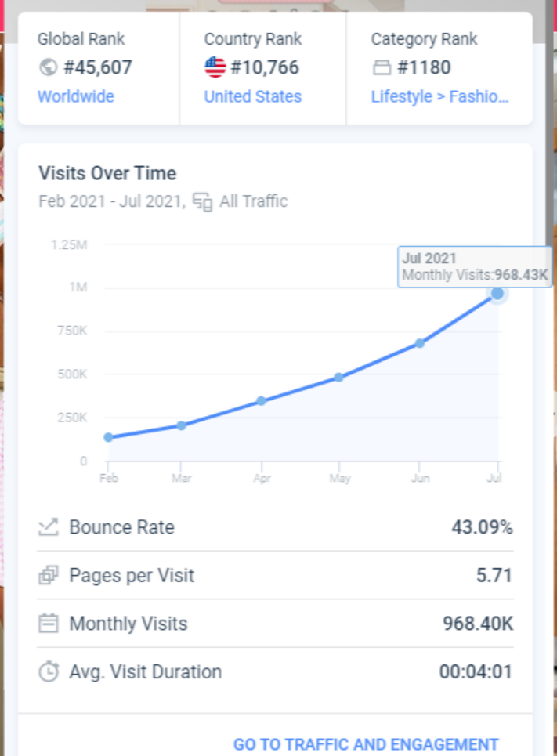The height and width of the screenshot is (756, 557).
Task: Go to Traffic and Engagement
Action: pos(366,744)
